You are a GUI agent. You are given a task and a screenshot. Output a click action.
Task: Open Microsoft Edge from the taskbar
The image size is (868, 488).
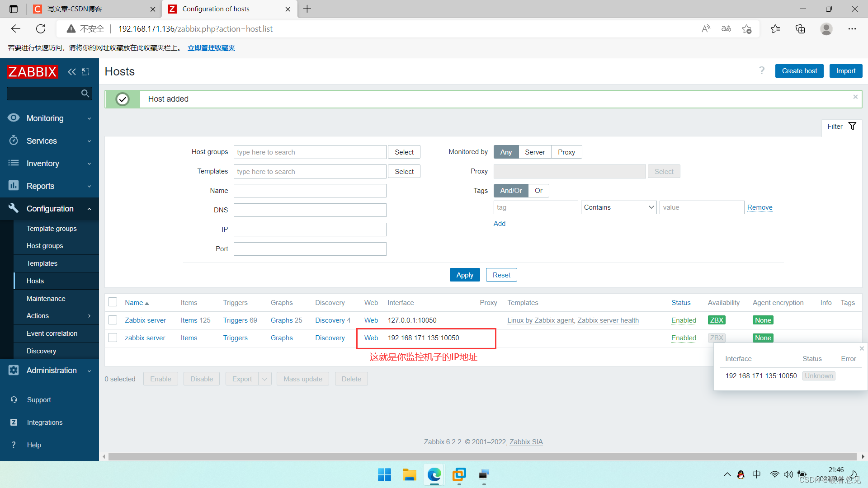(434, 474)
